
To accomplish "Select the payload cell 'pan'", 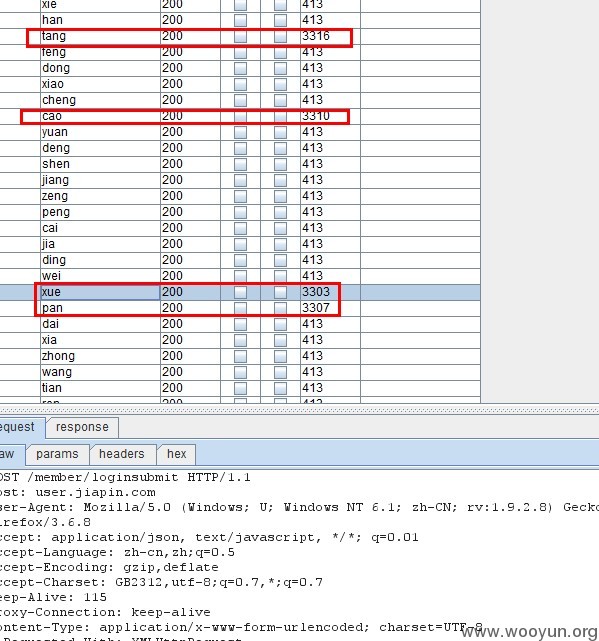I will tap(100, 308).
